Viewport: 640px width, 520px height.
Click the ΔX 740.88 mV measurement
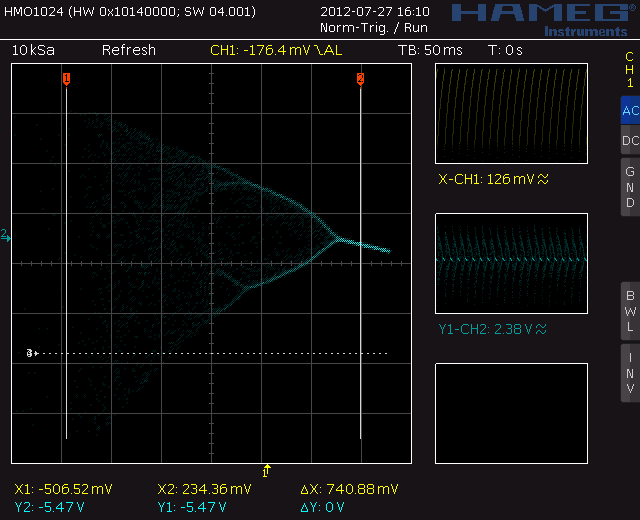(349, 489)
